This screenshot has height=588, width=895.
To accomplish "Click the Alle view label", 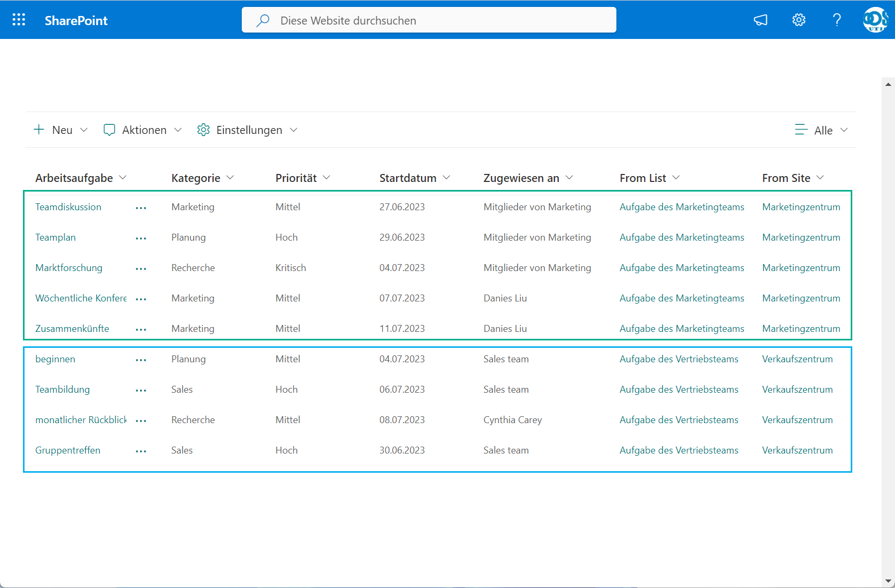I will pyautogui.click(x=823, y=130).
